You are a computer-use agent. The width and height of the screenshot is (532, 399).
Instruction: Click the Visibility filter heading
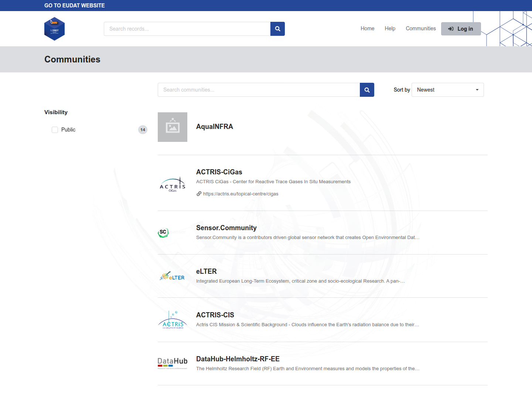coord(56,112)
